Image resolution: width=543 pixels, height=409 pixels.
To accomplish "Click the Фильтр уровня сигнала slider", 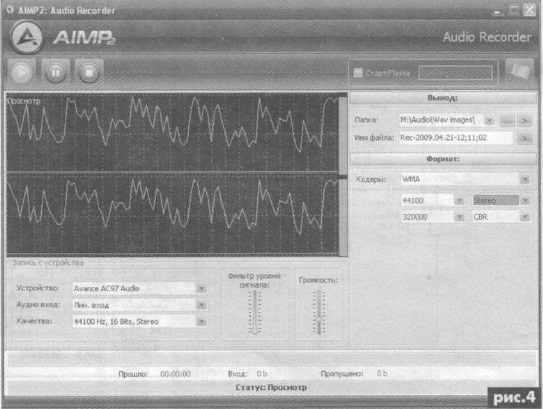I will (x=255, y=312).
